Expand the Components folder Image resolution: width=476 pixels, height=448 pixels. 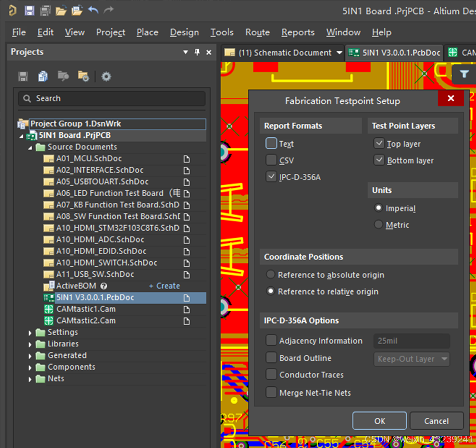click(30, 367)
